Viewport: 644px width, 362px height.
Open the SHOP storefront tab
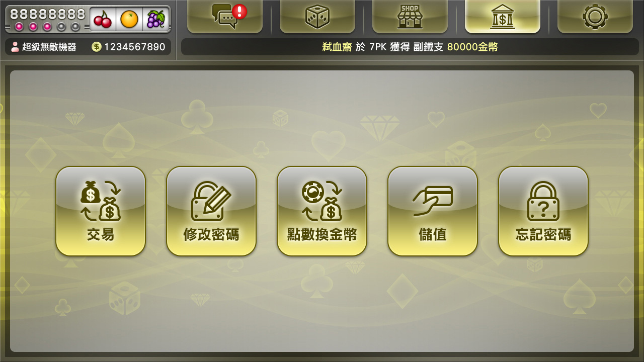tap(410, 16)
